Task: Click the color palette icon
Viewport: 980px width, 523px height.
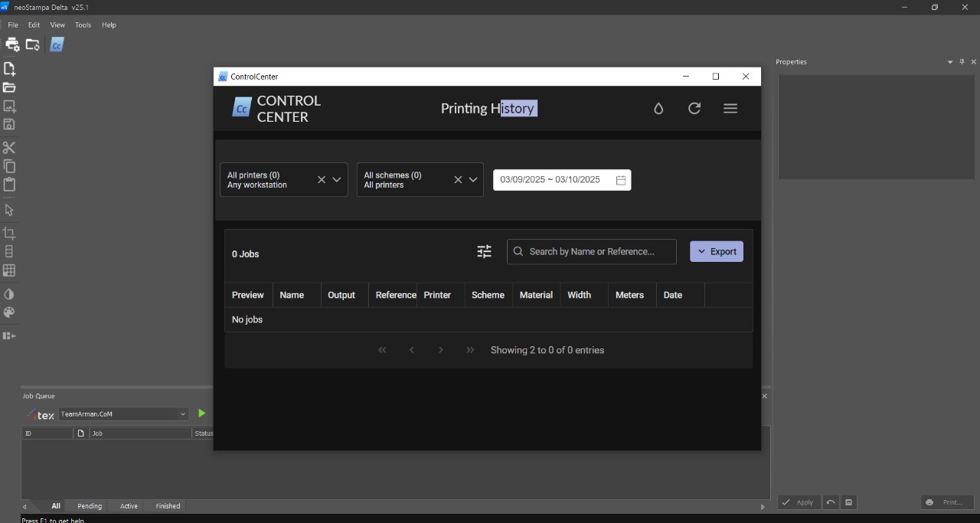Action: click(9, 312)
